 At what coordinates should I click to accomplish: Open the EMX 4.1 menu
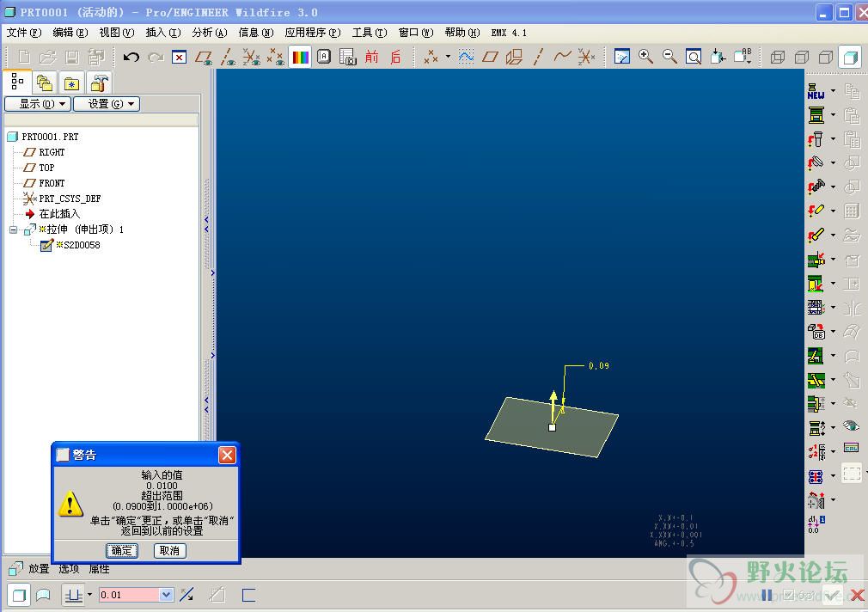(x=509, y=33)
